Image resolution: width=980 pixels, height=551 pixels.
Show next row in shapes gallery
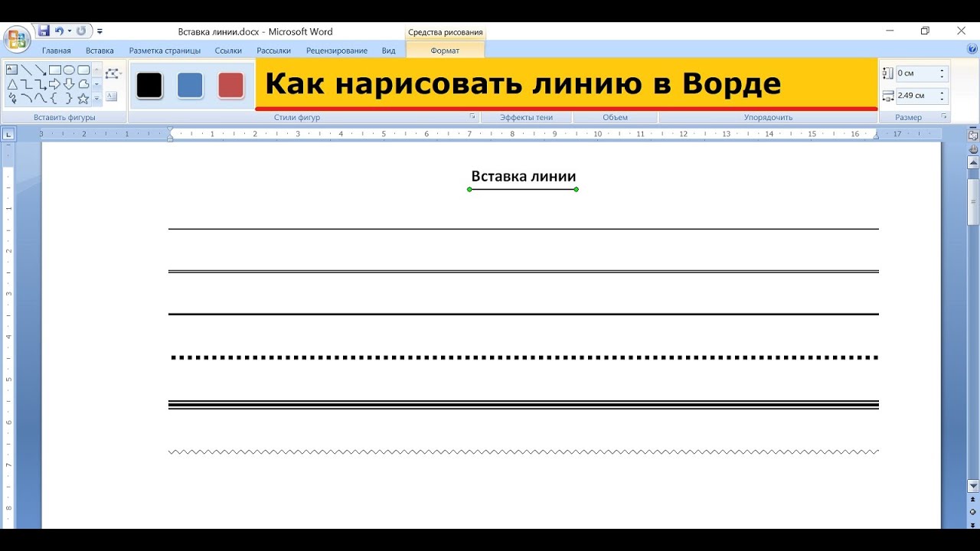tap(96, 84)
